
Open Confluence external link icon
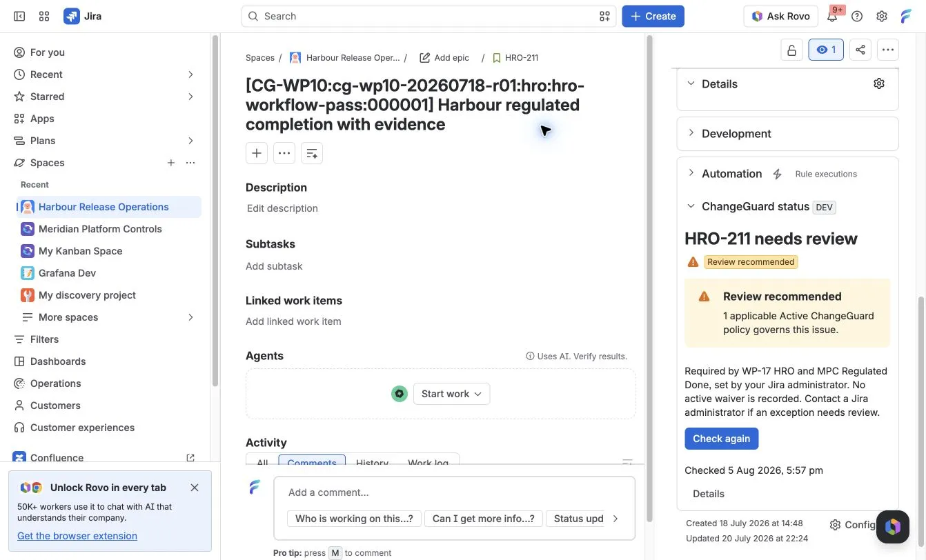click(190, 458)
